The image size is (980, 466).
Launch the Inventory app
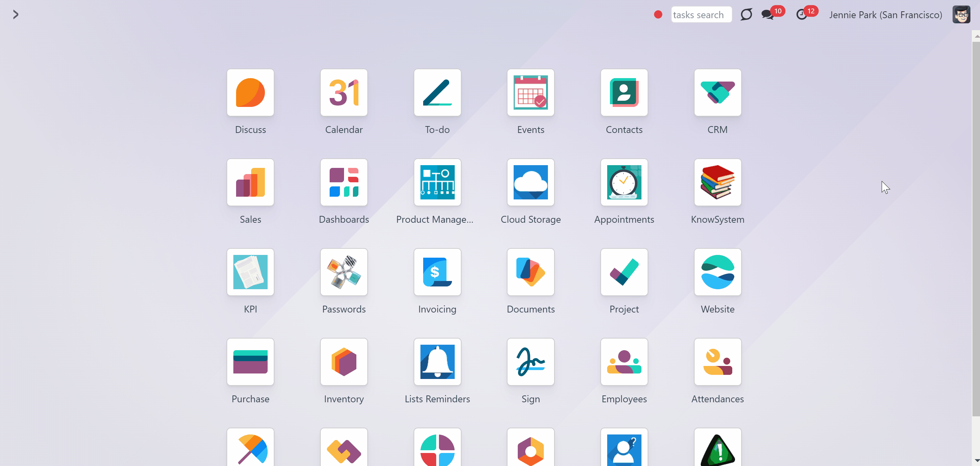pos(344,362)
